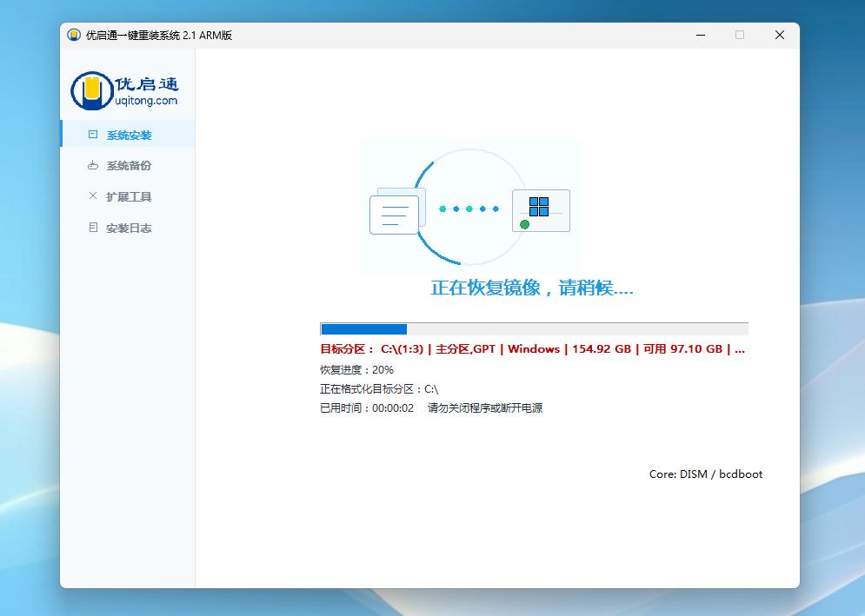Click the 优启通 logo in sidebar
Screen dimensions: 865x616
pyautogui.click(x=124, y=90)
